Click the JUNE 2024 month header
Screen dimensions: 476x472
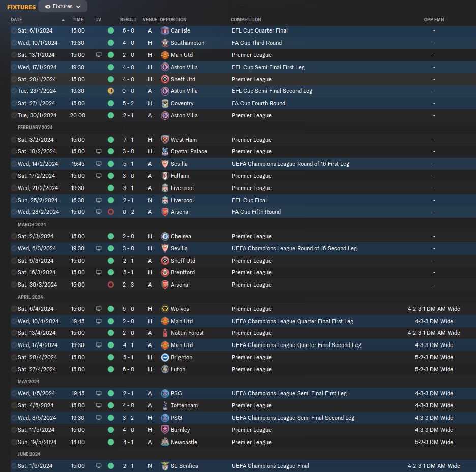click(29, 454)
